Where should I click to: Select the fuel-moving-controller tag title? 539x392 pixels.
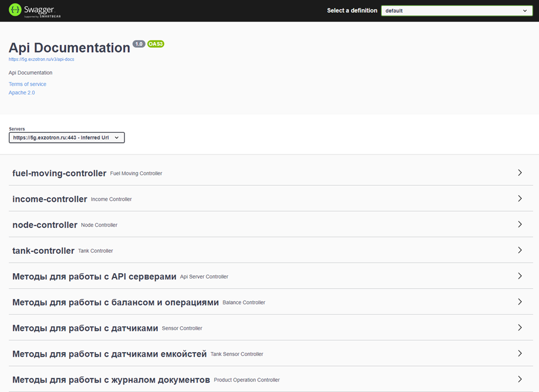point(59,173)
